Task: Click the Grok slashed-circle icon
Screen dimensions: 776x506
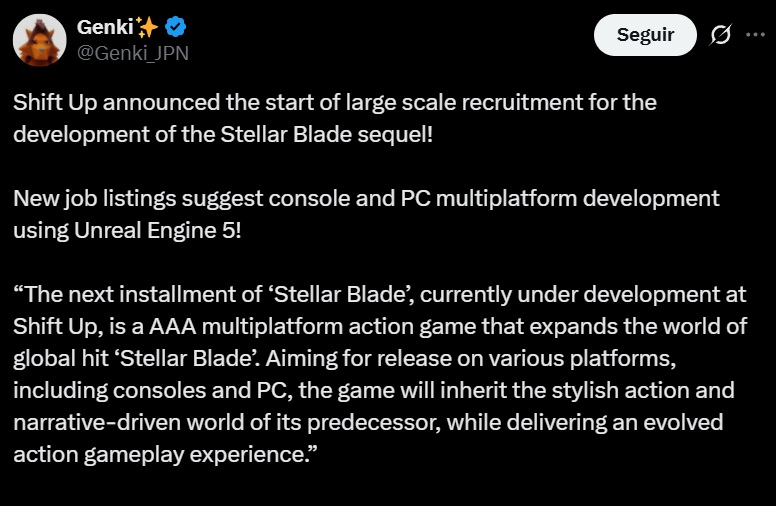Action: (x=720, y=35)
